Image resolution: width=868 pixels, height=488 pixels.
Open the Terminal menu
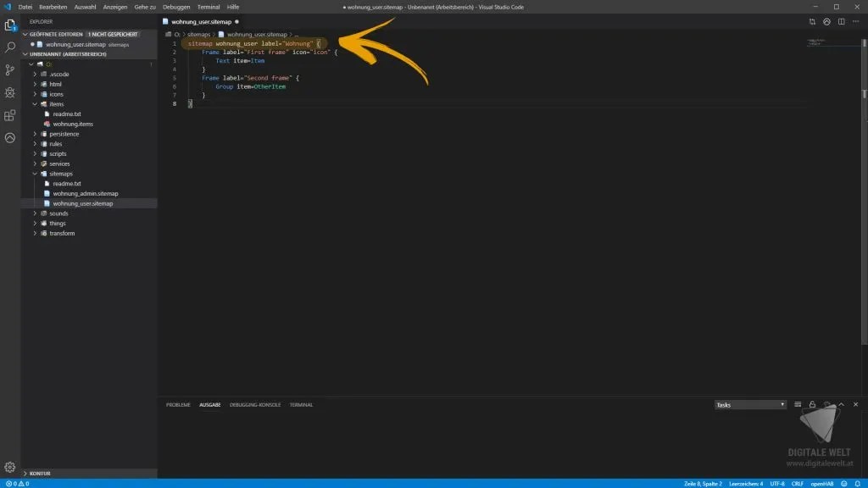click(209, 7)
